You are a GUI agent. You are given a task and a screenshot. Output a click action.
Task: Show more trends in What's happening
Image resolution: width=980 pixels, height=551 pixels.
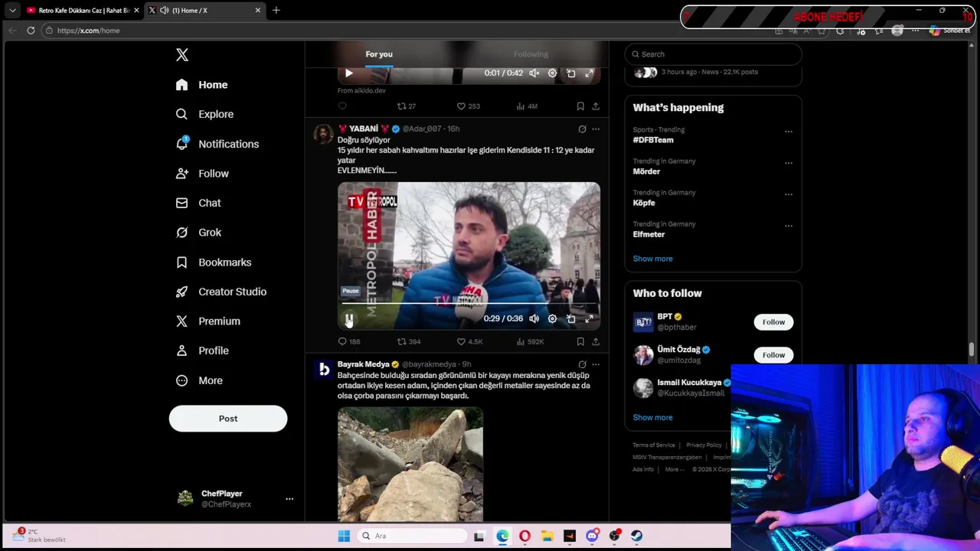[652, 259]
